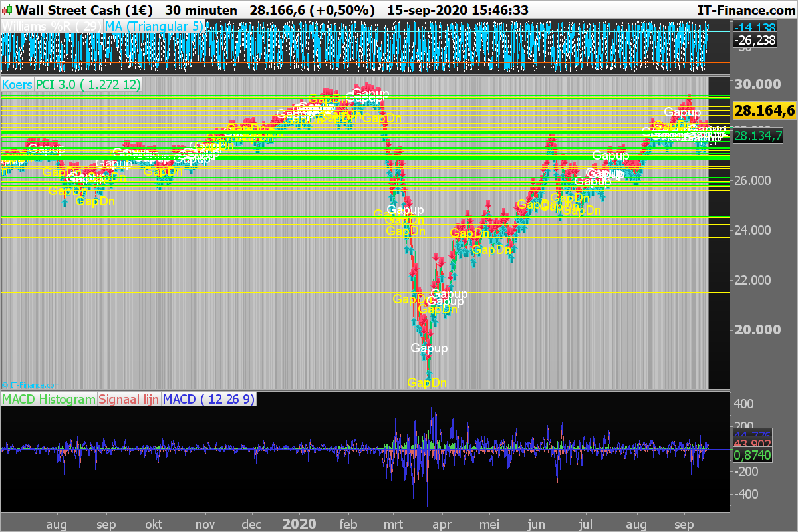Click the red 43,902 signal value box
Viewport: 798px width, 532px height.
pyautogui.click(x=751, y=444)
